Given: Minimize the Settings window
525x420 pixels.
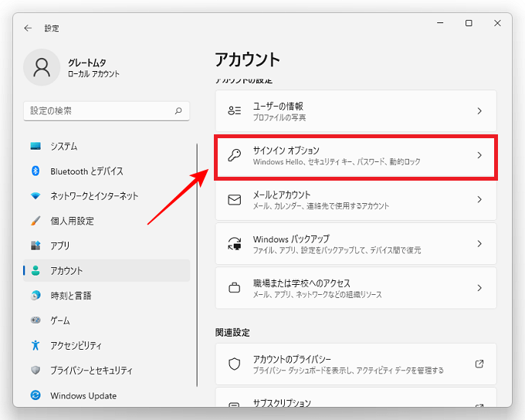Looking at the screenshot, I should [440, 22].
